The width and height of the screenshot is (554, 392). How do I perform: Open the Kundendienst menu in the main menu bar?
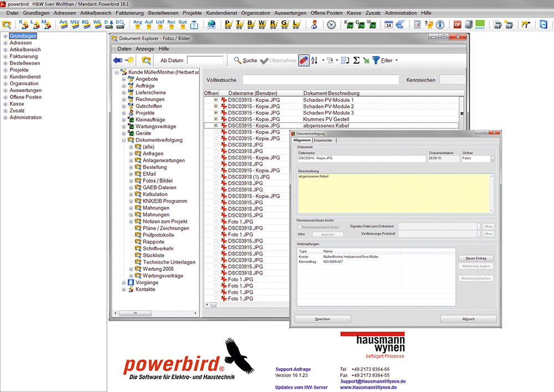click(x=222, y=13)
